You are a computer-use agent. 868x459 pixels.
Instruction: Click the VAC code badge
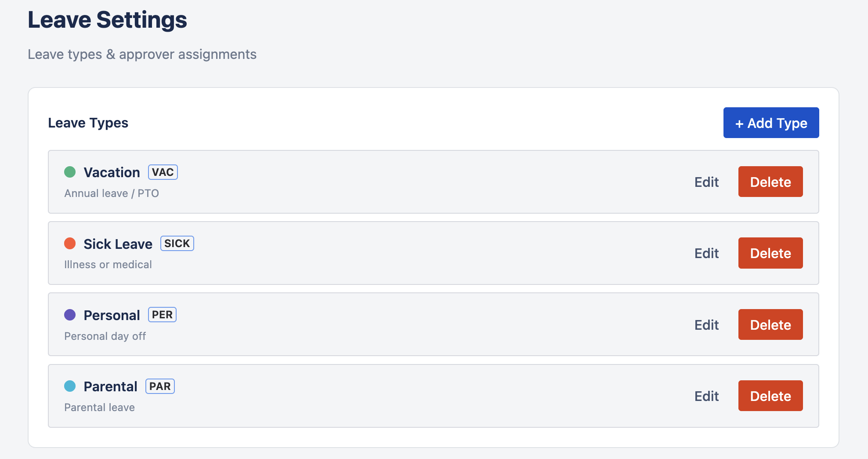tap(163, 172)
